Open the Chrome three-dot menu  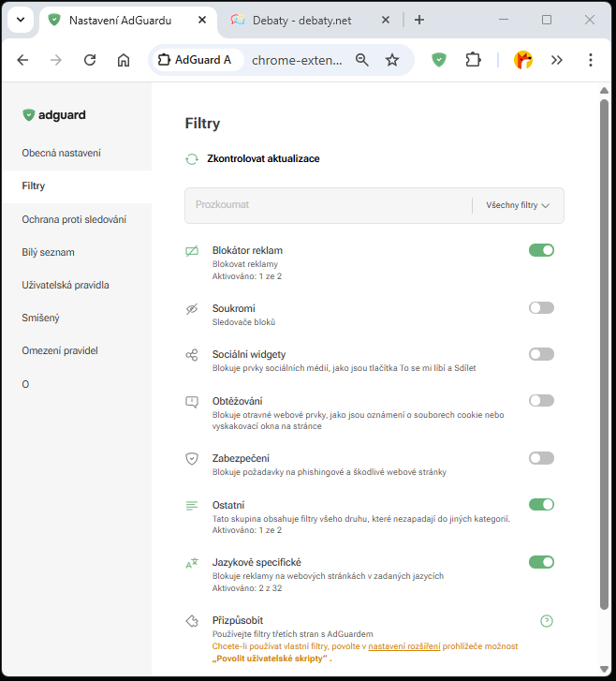tap(590, 60)
